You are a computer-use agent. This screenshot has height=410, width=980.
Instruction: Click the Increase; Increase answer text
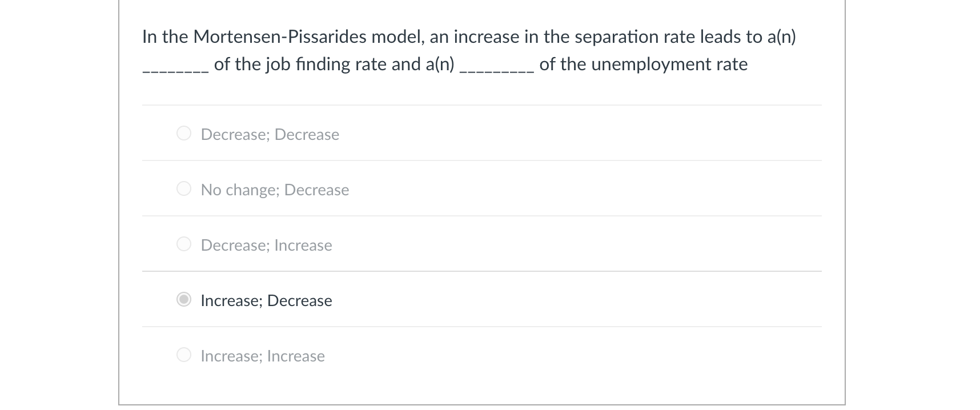[x=263, y=356]
